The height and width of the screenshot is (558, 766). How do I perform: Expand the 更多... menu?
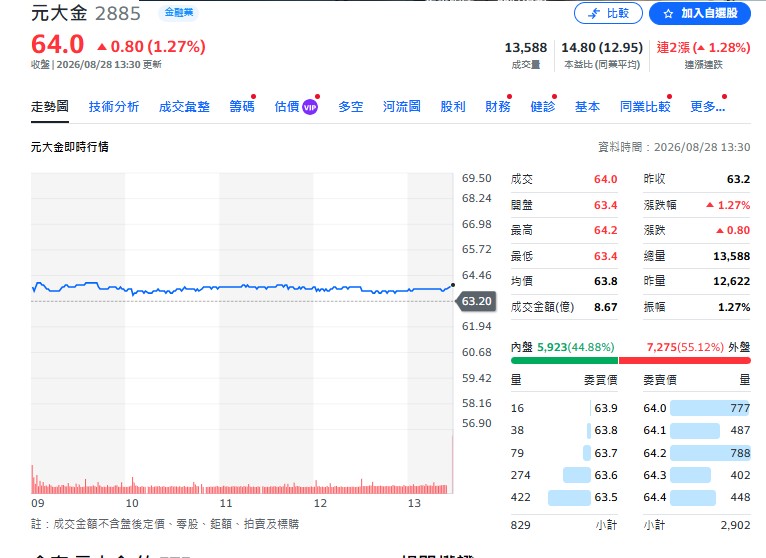coord(707,107)
